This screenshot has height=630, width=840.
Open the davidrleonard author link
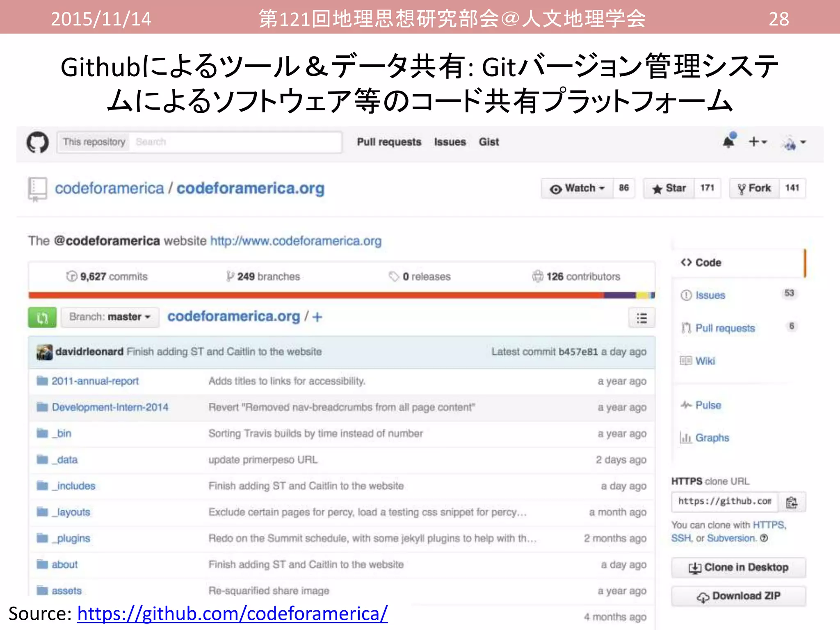coord(89,352)
